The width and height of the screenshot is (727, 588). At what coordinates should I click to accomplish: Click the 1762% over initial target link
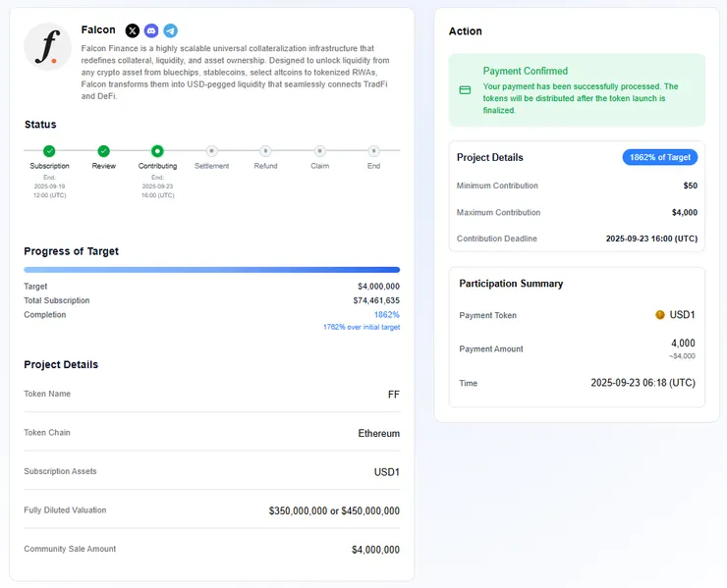[362, 327]
